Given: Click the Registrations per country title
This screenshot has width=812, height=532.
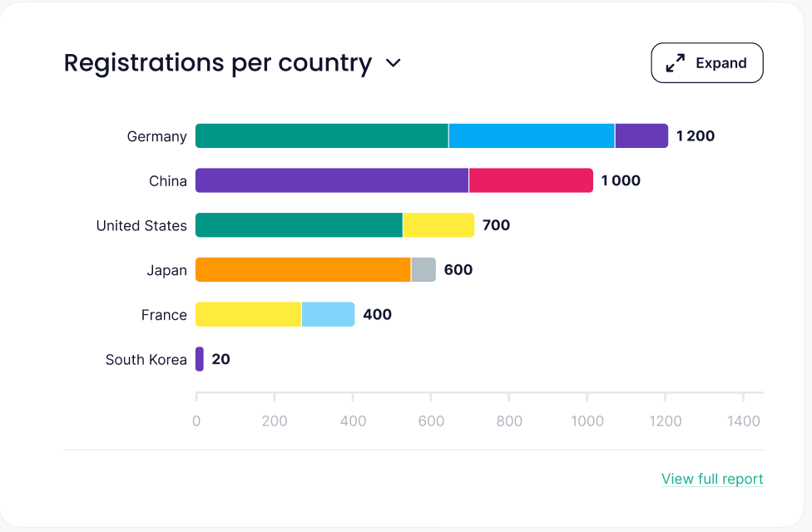Looking at the screenshot, I should tap(217, 63).
